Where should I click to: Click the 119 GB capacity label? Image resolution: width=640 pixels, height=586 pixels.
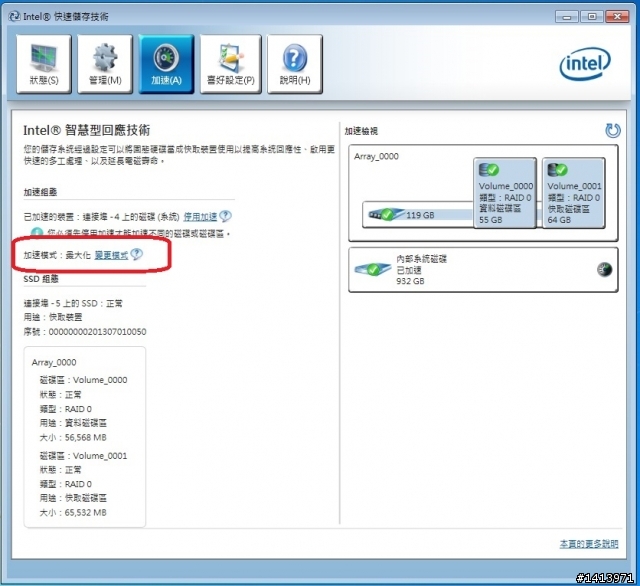pyautogui.click(x=420, y=215)
